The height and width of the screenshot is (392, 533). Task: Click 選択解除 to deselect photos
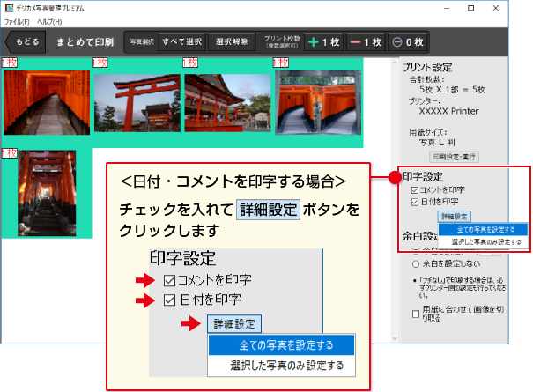(231, 41)
